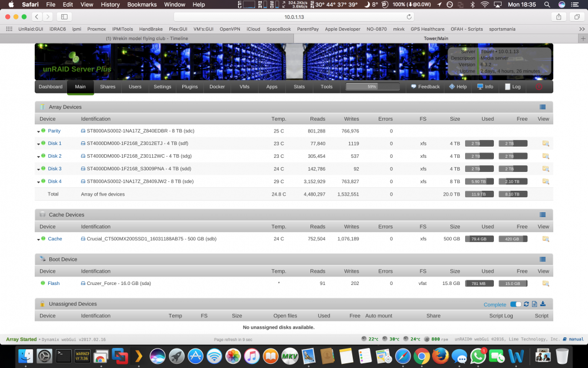Reload page in Safari address bar

click(409, 17)
